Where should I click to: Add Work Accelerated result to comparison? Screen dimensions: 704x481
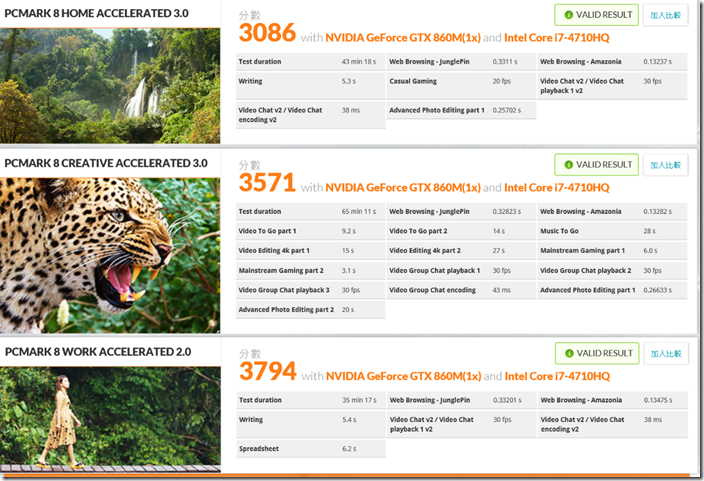click(x=666, y=354)
